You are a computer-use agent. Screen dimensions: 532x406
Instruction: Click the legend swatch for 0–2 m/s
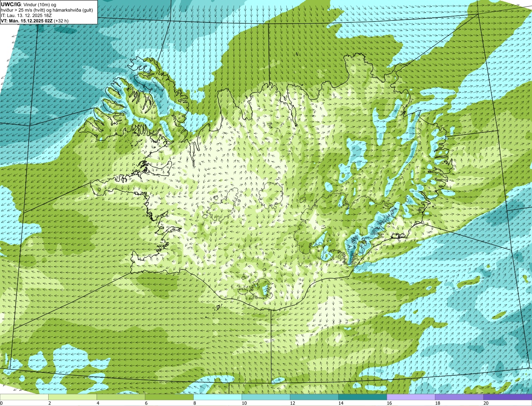click(24, 397)
